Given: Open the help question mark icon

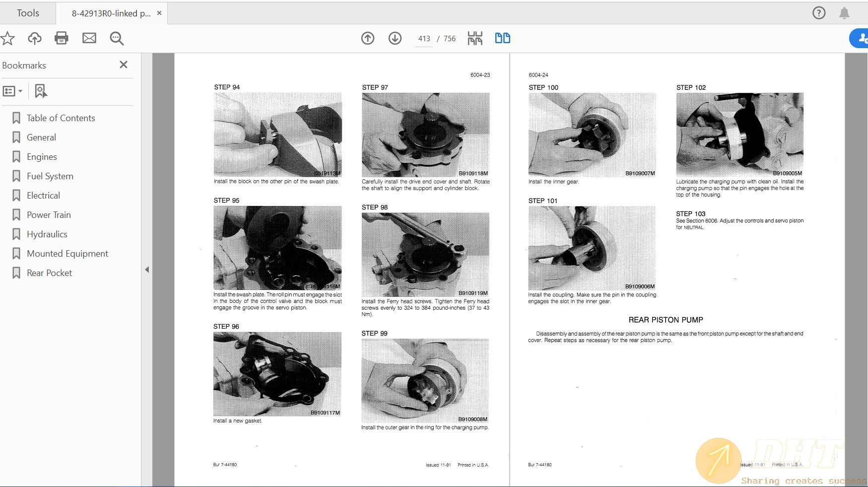Looking at the screenshot, I should [819, 13].
